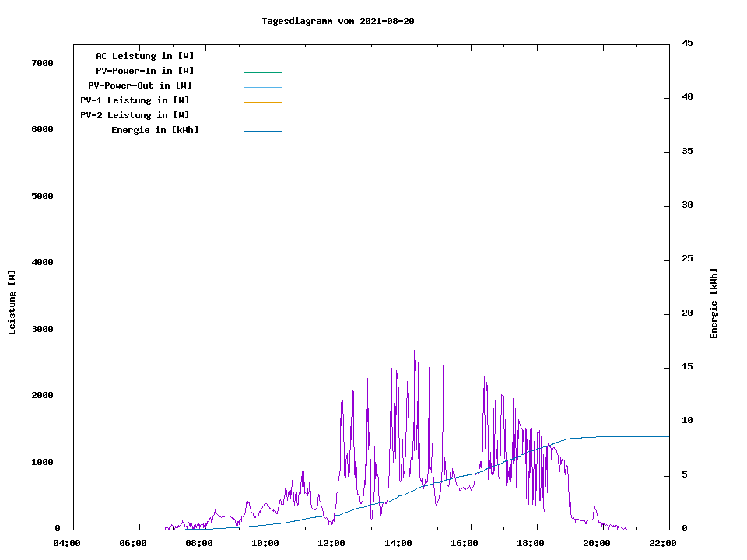Click the yellow PV-2 Leistung legend line sample
747x560 pixels.
pos(262,117)
